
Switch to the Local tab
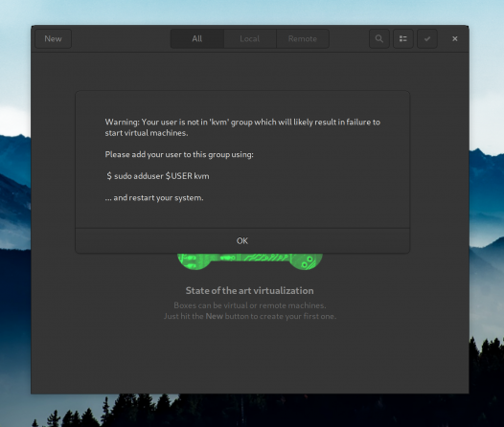pyautogui.click(x=250, y=39)
